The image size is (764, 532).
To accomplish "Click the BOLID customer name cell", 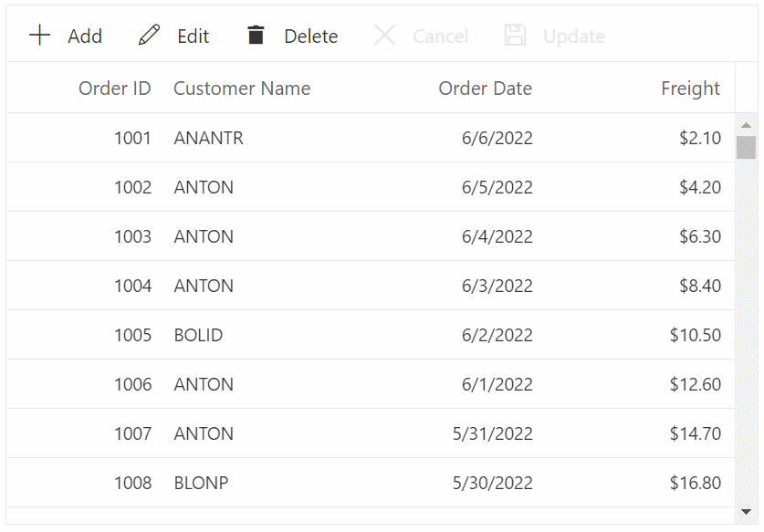I will pos(198,335).
